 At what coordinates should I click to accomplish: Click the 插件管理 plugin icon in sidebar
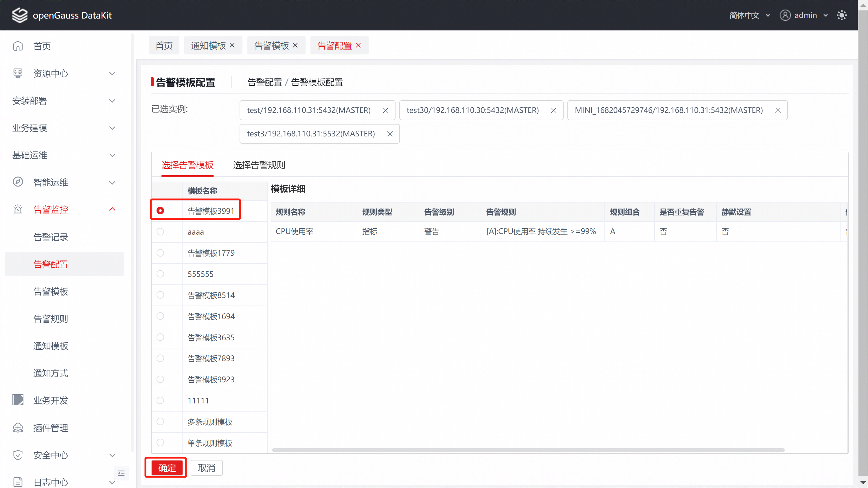pos(18,428)
